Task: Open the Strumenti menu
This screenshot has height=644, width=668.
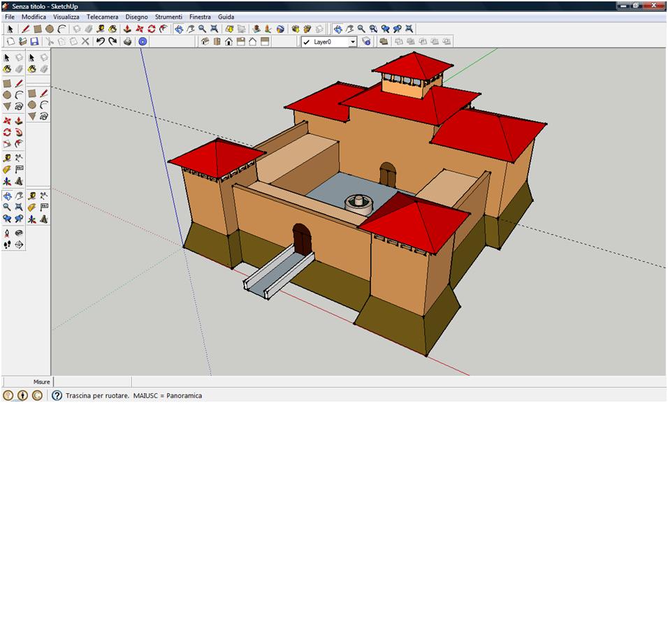Action: 168,17
